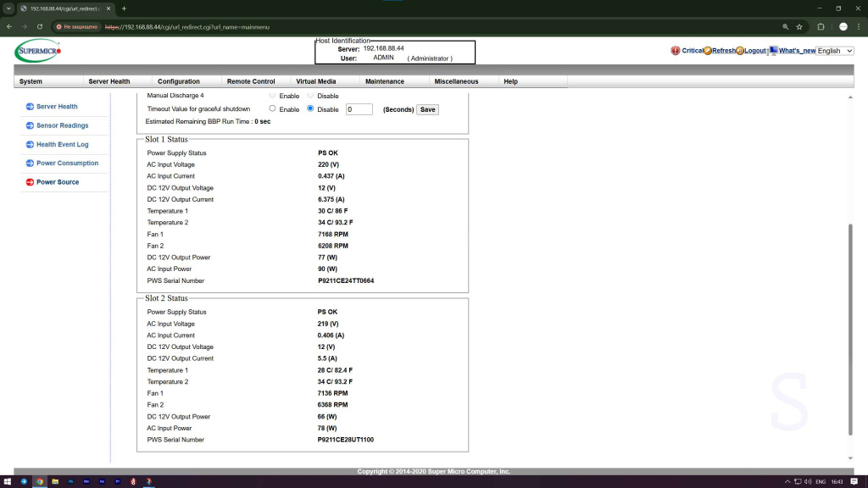Click the red arrow icon beside Power Source
Viewport: 868px width, 488px height.
click(x=30, y=182)
